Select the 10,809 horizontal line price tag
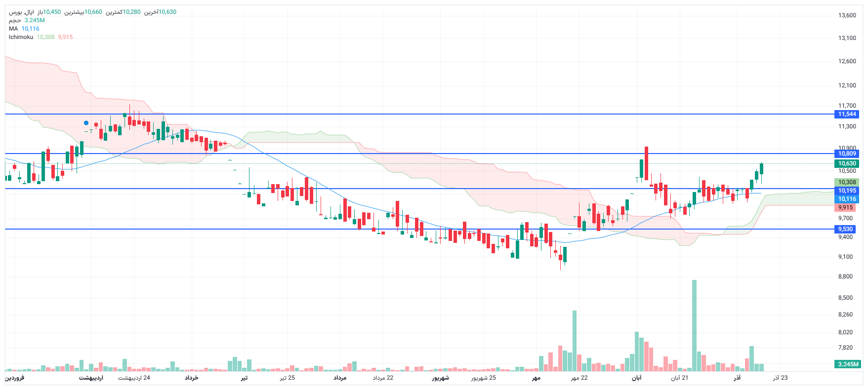This screenshot has width=868, height=390. click(847, 154)
